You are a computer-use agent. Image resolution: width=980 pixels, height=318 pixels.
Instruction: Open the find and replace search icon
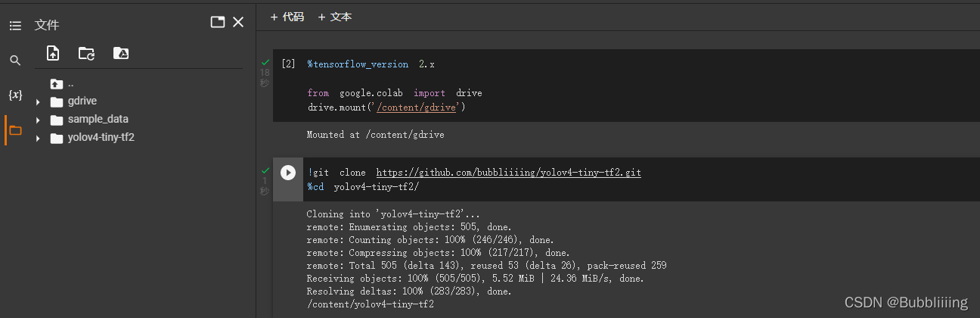pyautogui.click(x=15, y=61)
